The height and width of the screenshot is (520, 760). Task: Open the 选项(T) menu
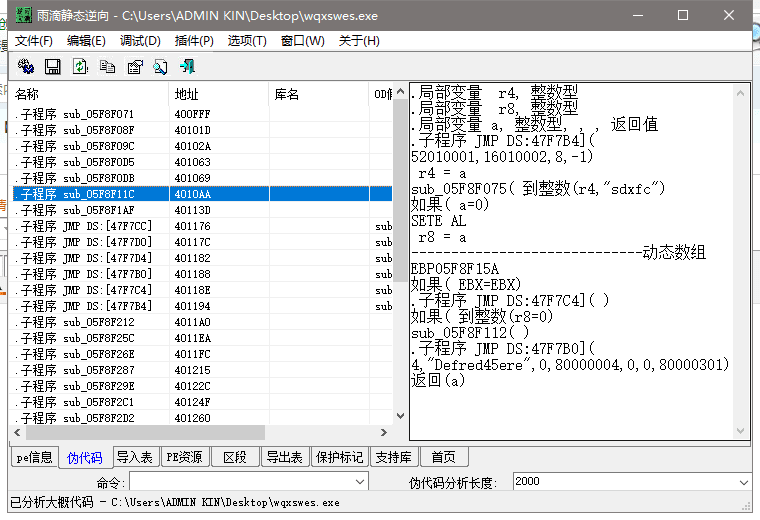[247, 41]
